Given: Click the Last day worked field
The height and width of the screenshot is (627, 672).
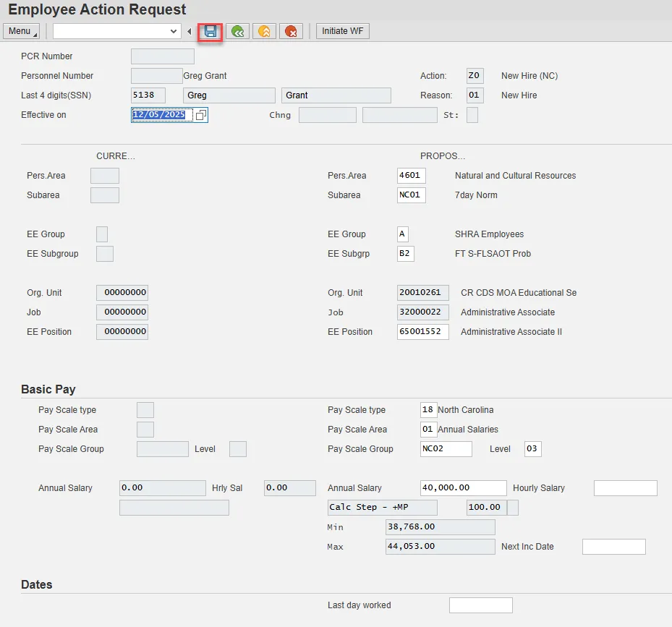Looking at the screenshot, I should click(x=480, y=605).
